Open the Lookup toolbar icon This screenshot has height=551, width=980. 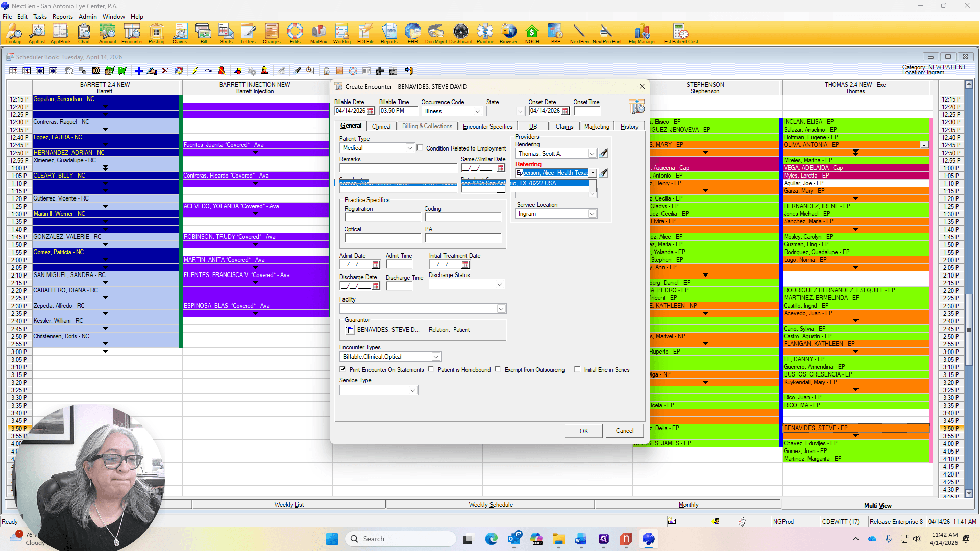click(x=14, y=34)
